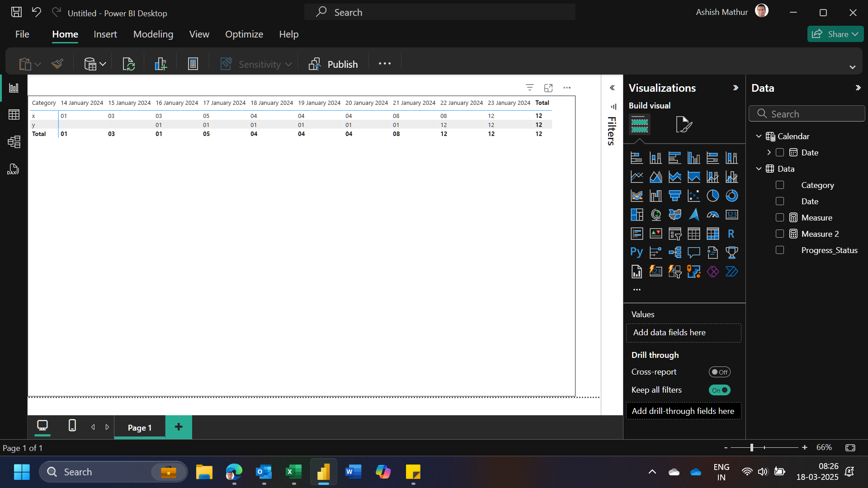This screenshot has height=488, width=868.
Task: Check the Measure 2 field checkbox
Action: [780, 234]
